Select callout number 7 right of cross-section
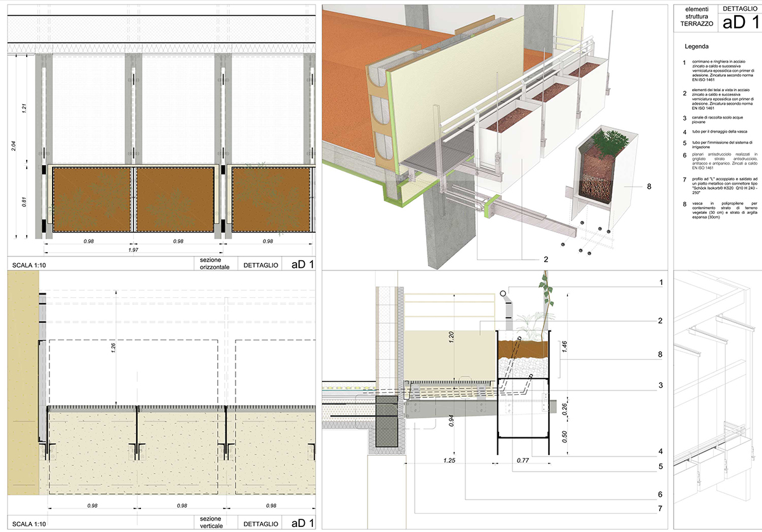 [660, 509]
